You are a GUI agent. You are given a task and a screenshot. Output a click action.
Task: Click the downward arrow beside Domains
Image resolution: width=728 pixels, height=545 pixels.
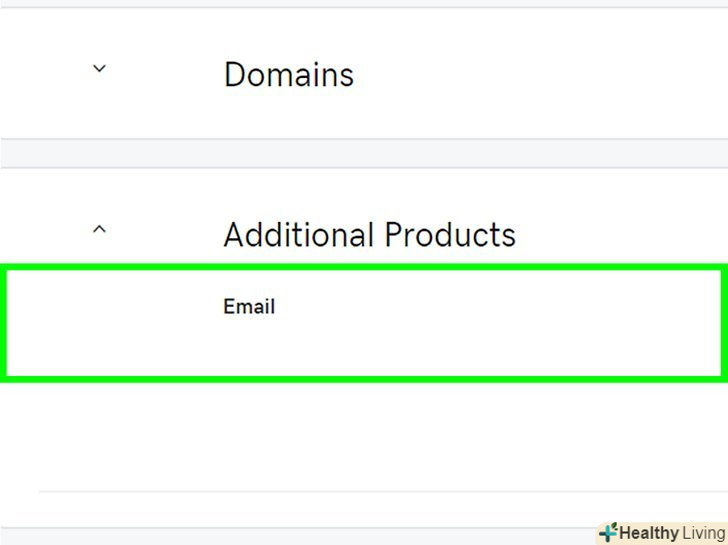98,69
